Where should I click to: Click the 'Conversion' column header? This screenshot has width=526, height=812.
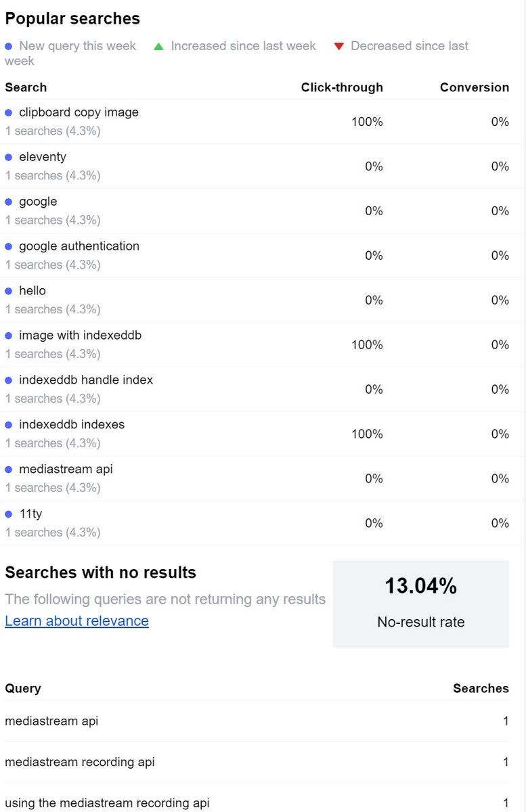(474, 87)
